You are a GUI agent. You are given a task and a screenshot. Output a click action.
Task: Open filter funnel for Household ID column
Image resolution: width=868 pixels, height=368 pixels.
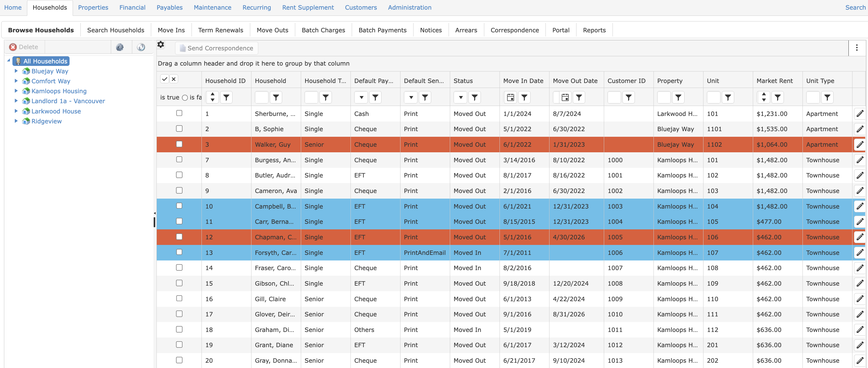click(x=226, y=98)
